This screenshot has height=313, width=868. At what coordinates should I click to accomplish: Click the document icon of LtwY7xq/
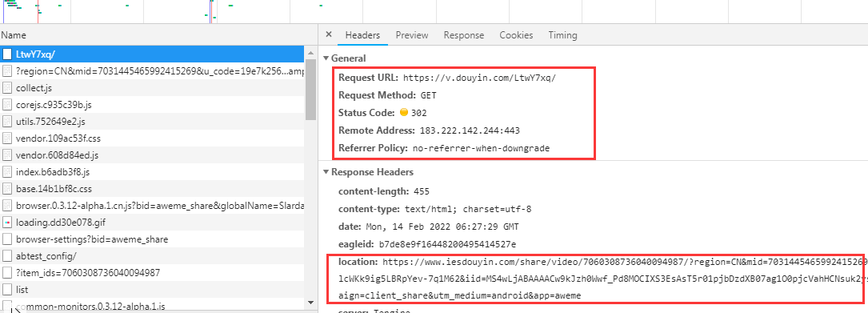click(7, 54)
